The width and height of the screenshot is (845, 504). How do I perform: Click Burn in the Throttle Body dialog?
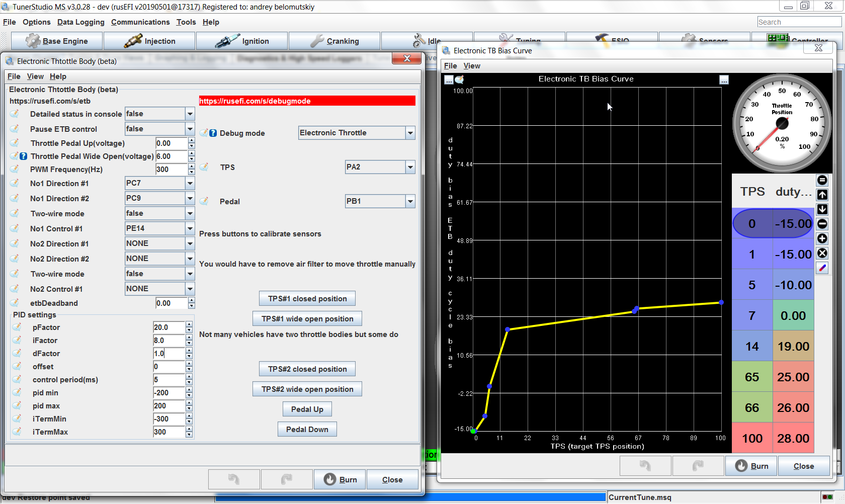tap(340, 479)
